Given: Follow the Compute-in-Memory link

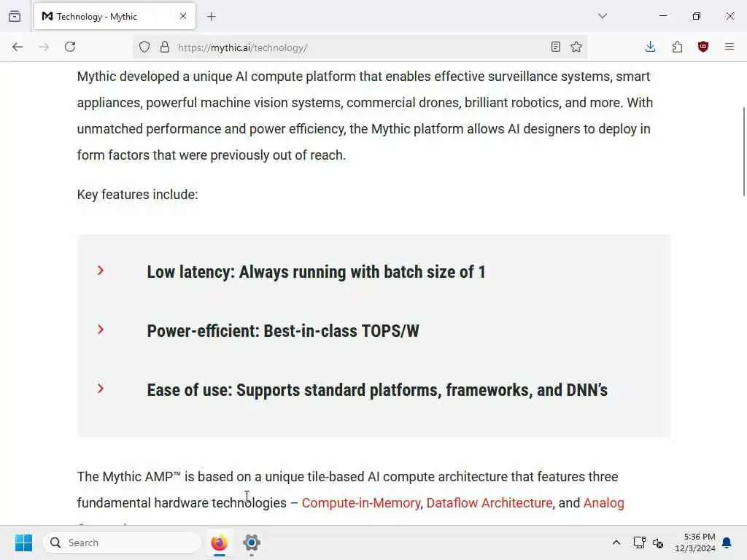Looking at the screenshot, I should [x=361, y=503].
